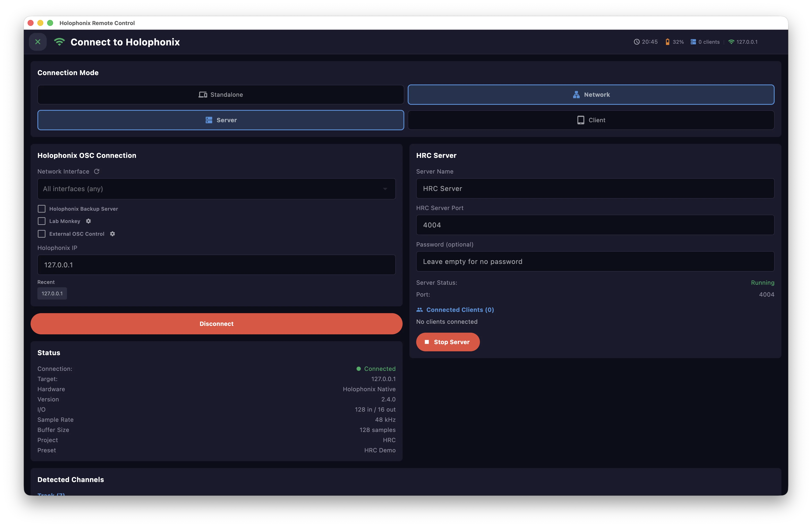Image resolution: width=812 pixels, height=527 pixels.
Task: Choose the Server role
Action: (x=221, y=120)
